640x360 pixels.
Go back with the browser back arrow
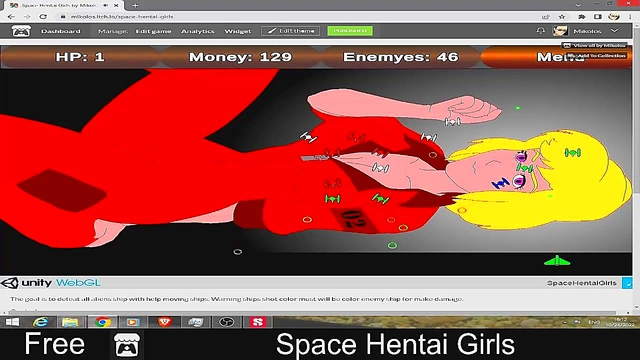tap(11, 17)
